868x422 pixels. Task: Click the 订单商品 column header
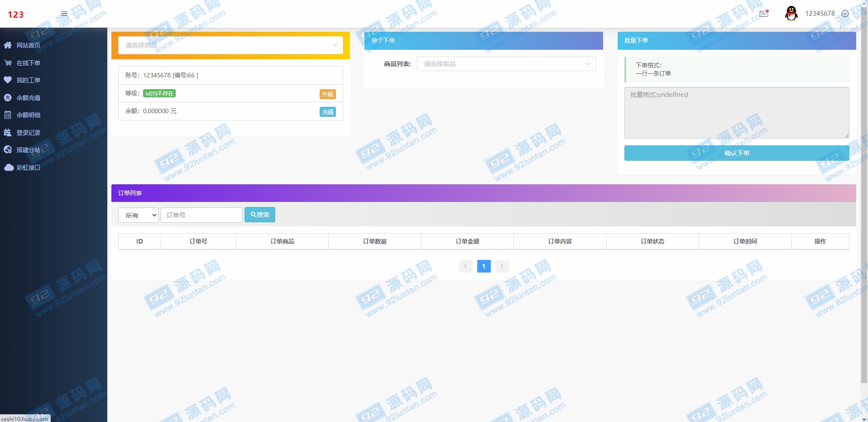pos(282,241)
